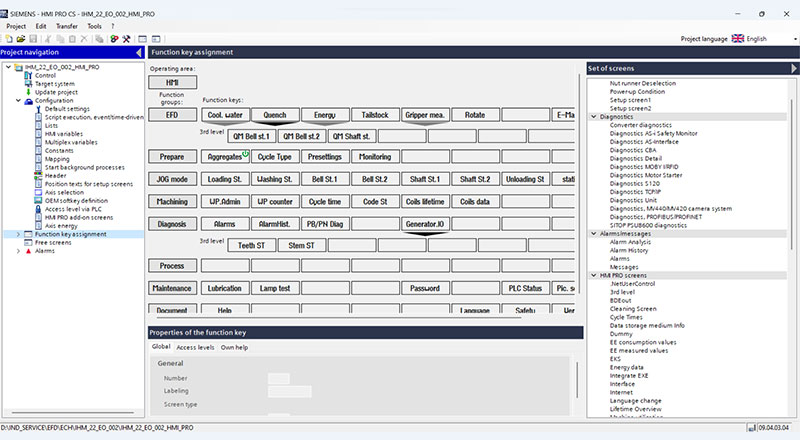Click the Cut scissors toolbar icon

48,39
